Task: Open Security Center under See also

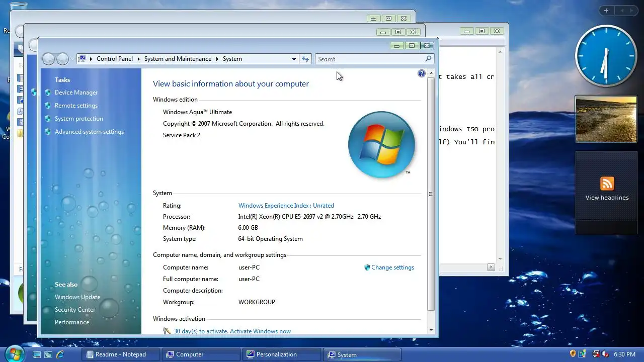Action: (x=75, y=310)
